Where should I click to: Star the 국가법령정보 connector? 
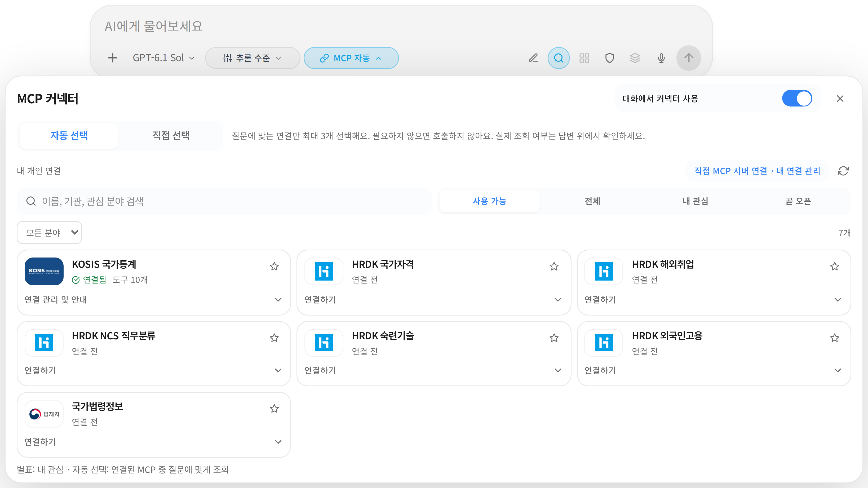274,409
